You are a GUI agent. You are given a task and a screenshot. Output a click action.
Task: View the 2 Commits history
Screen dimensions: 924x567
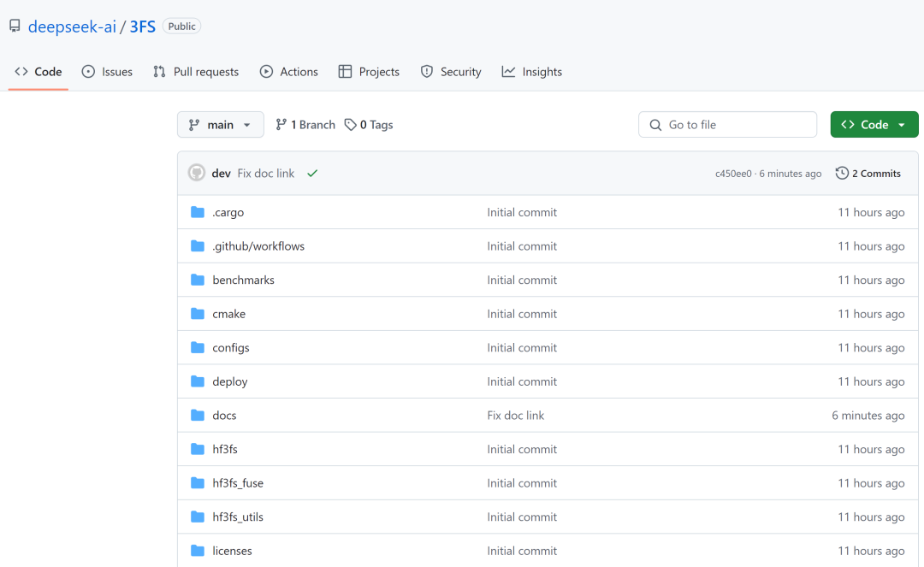click(x=868, y=173)
